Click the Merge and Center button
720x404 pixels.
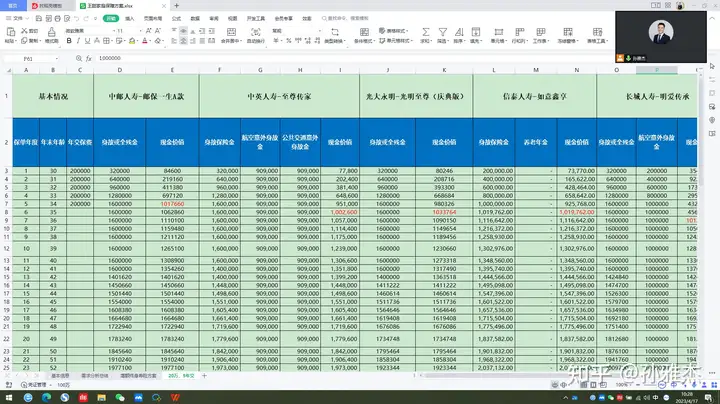click(231, 35)
